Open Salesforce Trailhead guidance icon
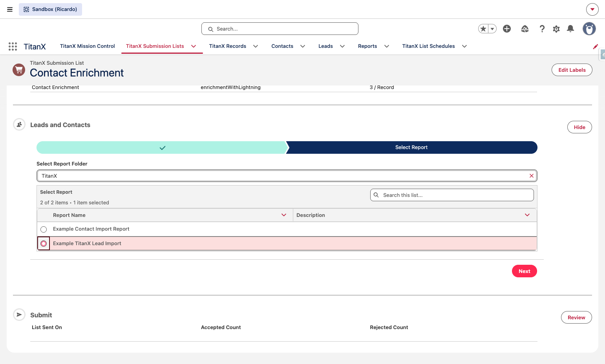Screen dimensions: 605x364 pos(525,29)
